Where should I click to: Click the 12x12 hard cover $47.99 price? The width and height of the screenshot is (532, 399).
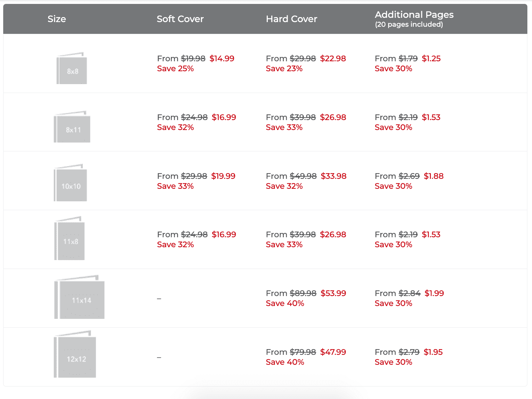pyautogui.click(x=333, y=352)
